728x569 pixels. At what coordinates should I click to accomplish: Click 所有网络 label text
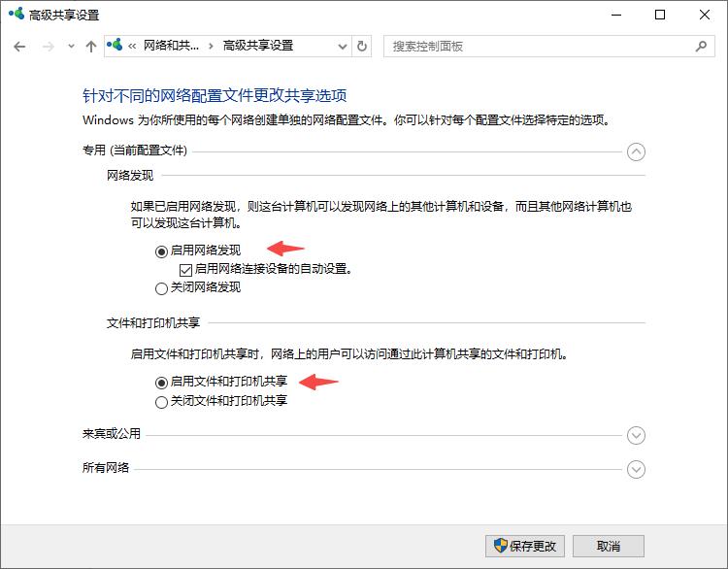coord(106,467)
